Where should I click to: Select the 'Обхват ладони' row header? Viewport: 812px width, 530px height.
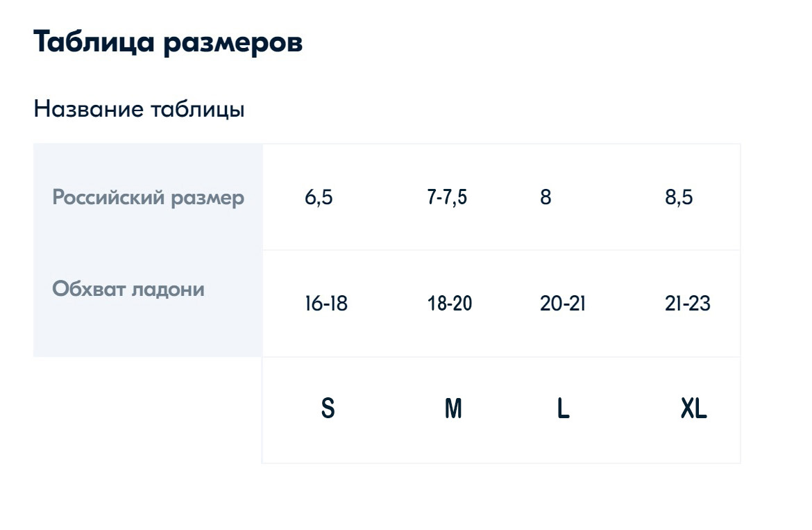tap(128, 288)
